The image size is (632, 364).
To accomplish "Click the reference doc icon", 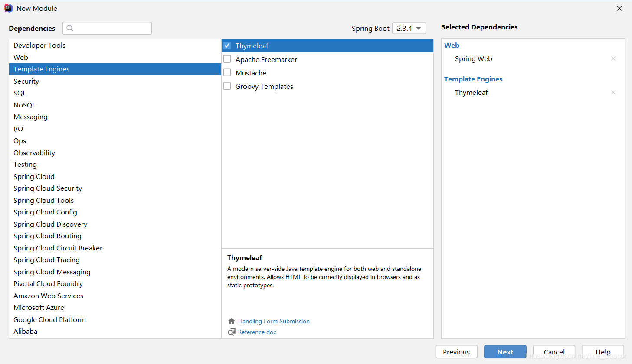I will pos(232,332).
